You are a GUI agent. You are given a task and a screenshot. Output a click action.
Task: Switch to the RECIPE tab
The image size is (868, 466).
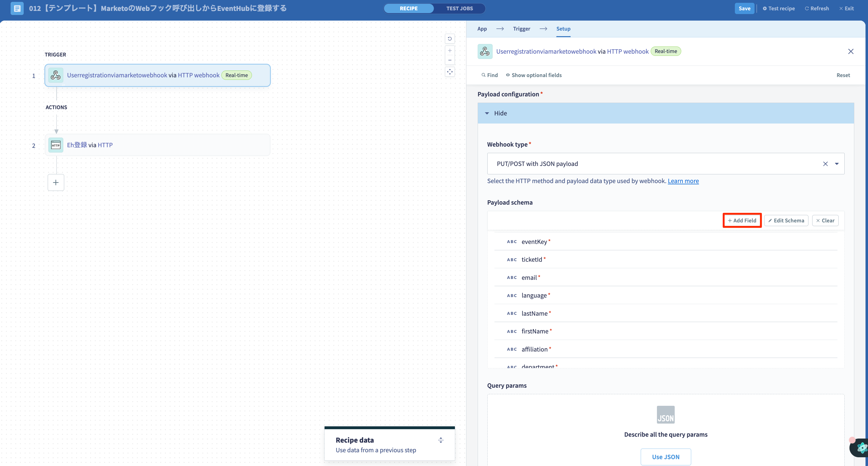tap(409, 8)
